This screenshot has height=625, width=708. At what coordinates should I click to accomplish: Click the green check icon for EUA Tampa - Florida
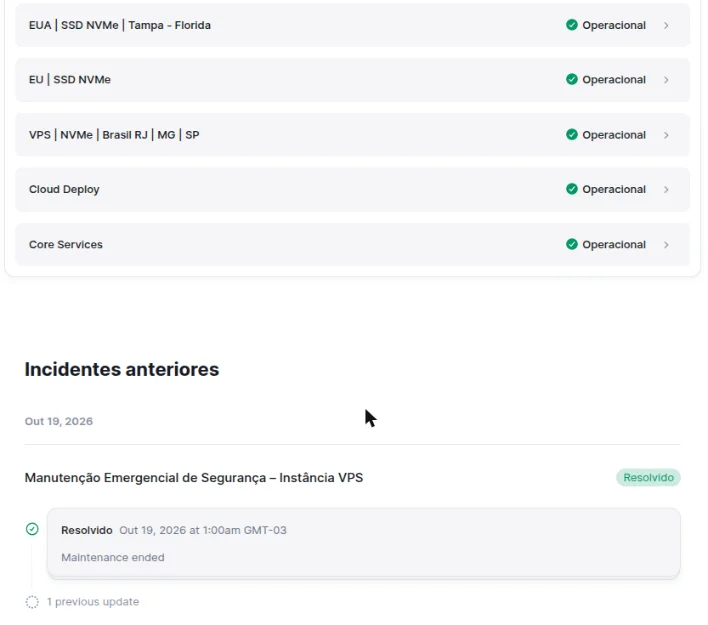pos(572,25)
